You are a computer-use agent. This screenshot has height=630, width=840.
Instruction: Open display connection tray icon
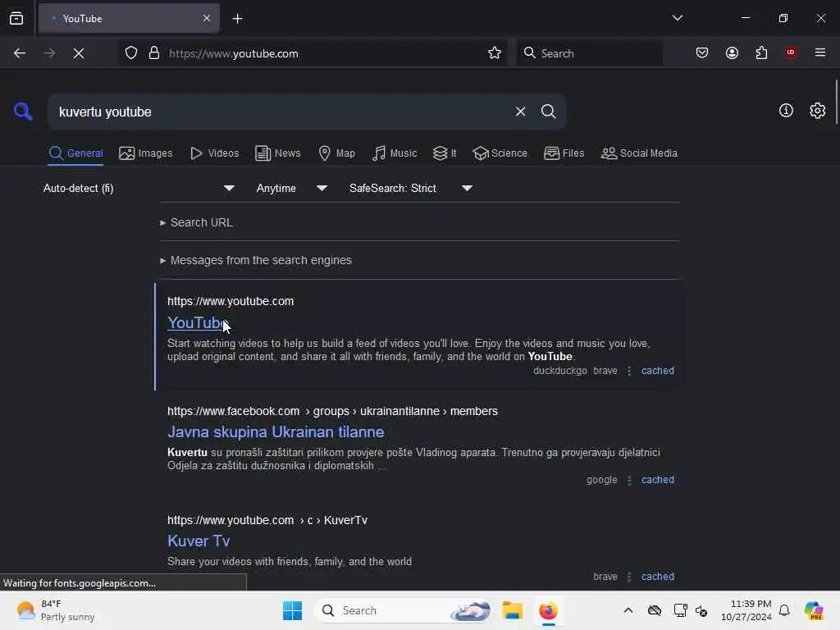680,610
